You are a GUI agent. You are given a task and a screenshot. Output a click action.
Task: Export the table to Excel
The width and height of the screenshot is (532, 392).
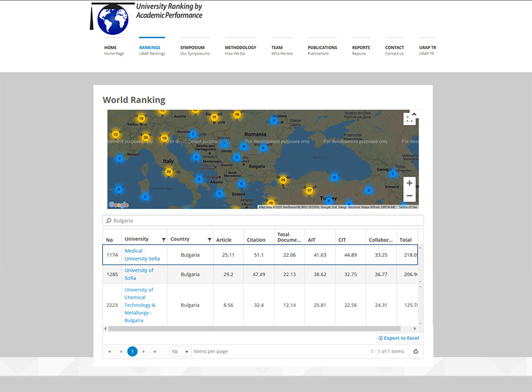point(399,338)
